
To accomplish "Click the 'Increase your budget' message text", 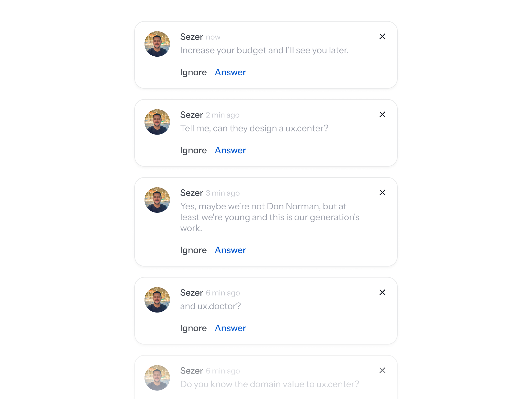I will coord(264,50).
